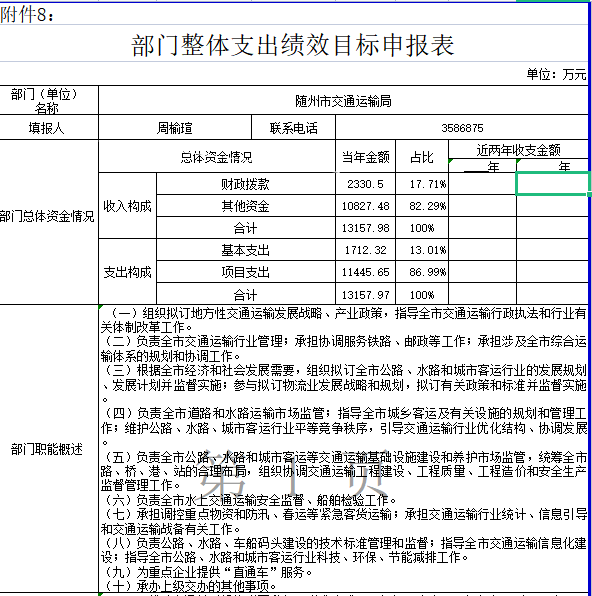Select the 周榆瑄 name cell
This screenshot has width=592, height=596.
click(x=175, y=127)
